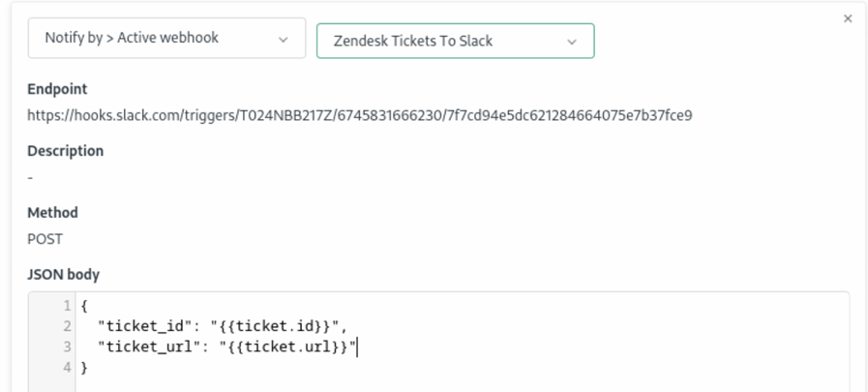The width and height of the screenshot is (868, 392).
Task: Click the chevron in the Notify by field
Action: (284, 39)
